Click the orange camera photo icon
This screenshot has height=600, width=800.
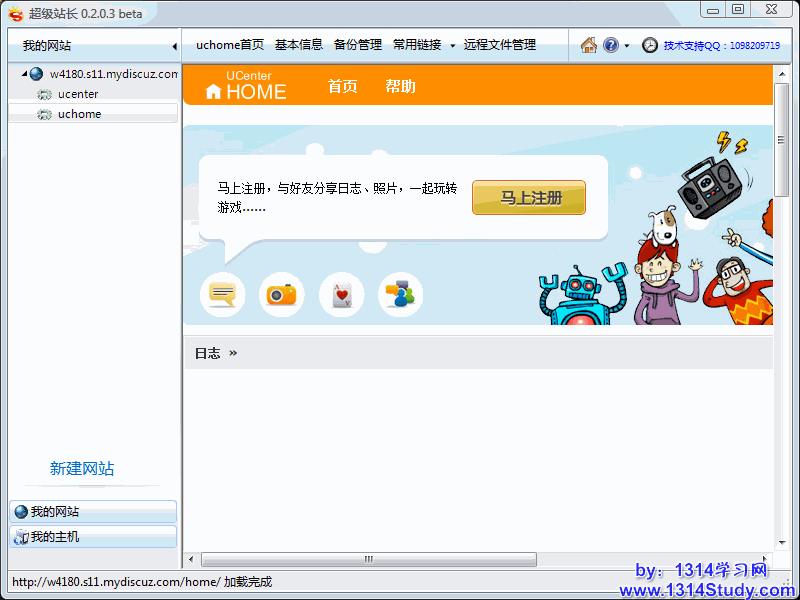(x=281, y=294)
